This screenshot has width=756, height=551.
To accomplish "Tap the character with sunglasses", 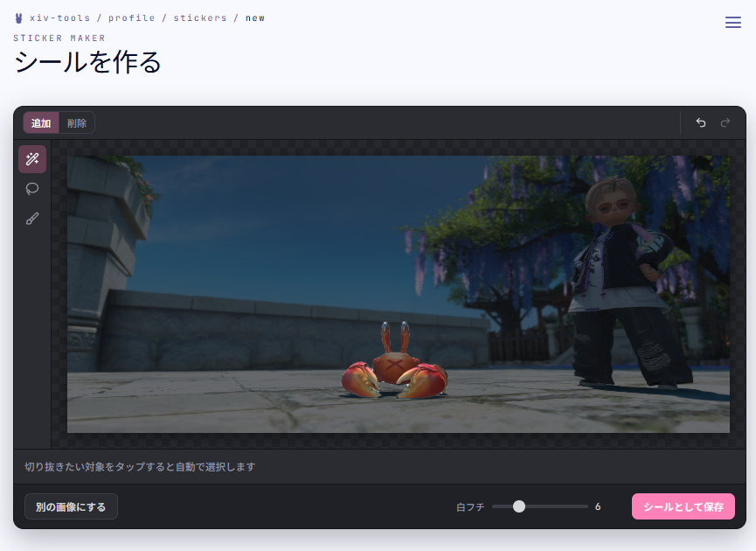I will coord(632,282).
